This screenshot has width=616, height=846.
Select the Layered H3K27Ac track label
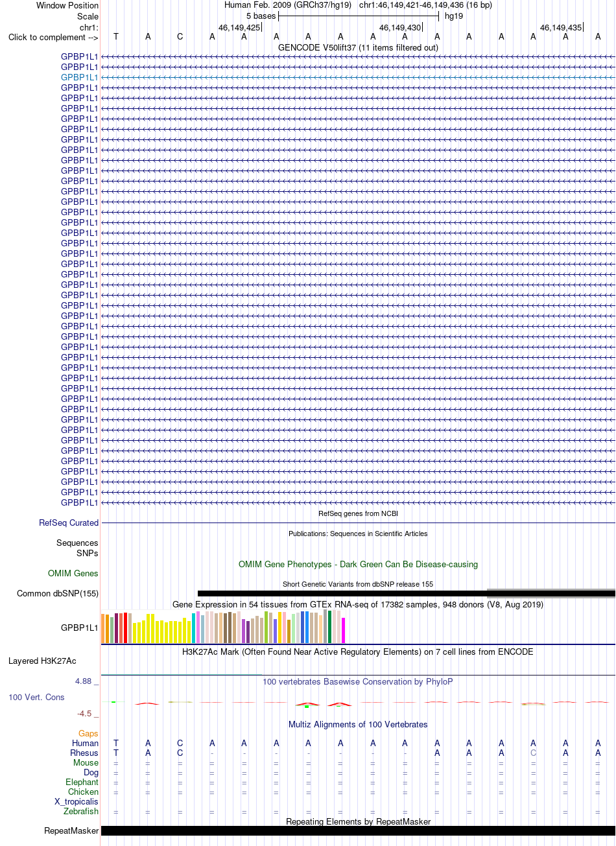42,661
